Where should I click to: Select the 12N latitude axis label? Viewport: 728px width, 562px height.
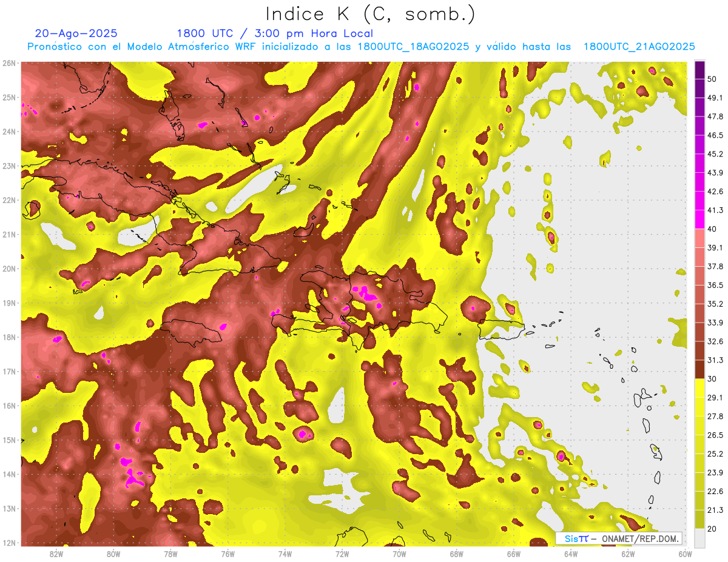point(9,543)
